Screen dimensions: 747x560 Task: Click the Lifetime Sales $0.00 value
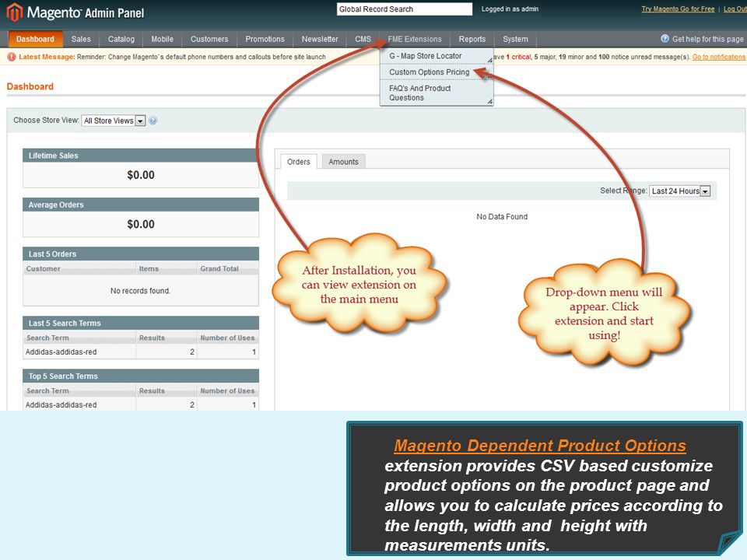coord(141,175)
